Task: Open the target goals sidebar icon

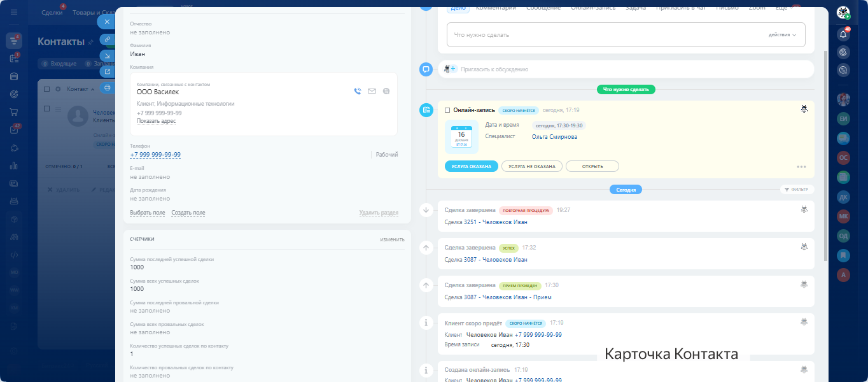Action: [14, 94]
